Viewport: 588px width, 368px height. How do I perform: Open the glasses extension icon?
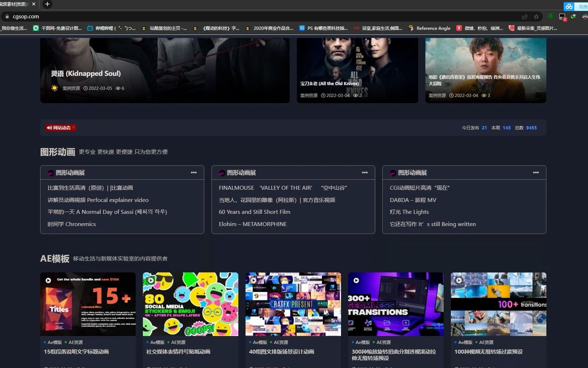(x=585, y=17)
